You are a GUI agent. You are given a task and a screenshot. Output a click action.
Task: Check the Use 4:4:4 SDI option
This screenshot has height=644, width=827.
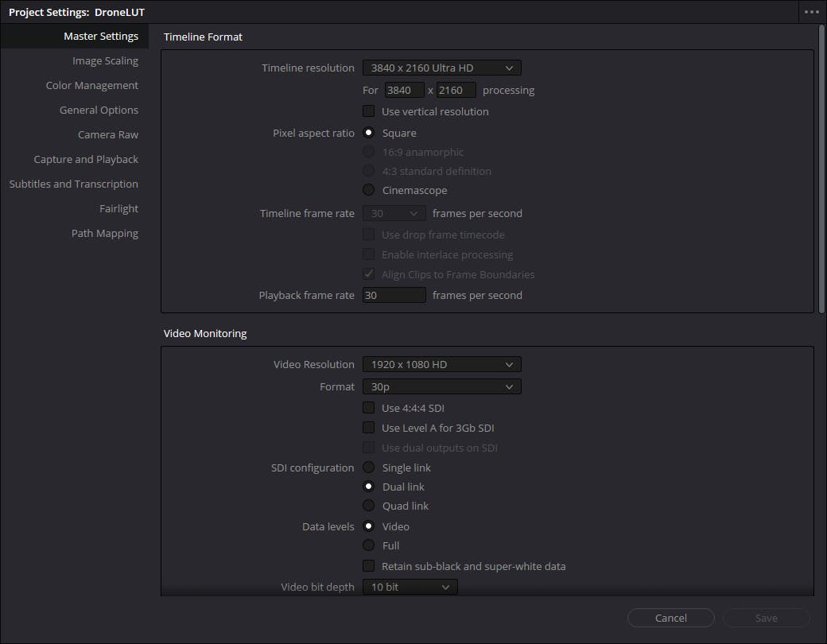[369, 408]
